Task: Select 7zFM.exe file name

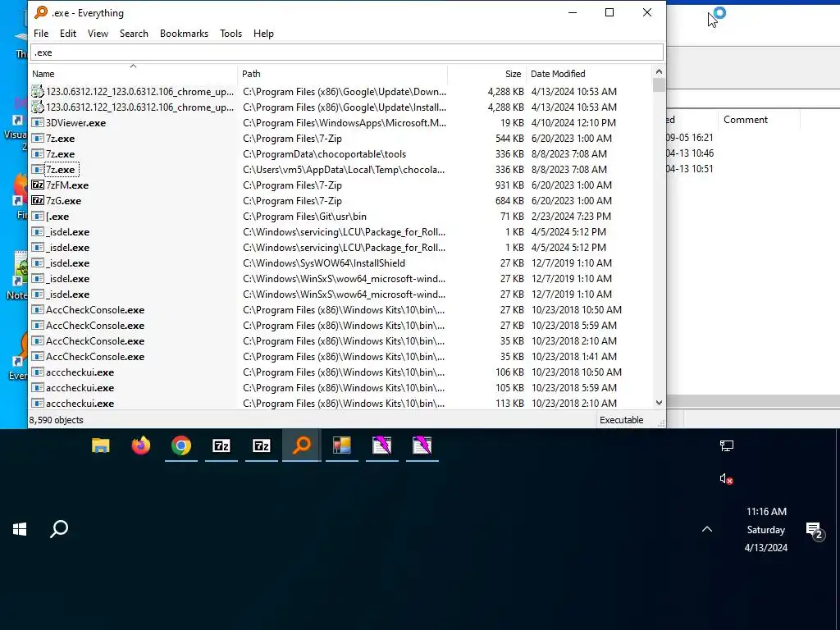Action: click(x=67, y=185)
